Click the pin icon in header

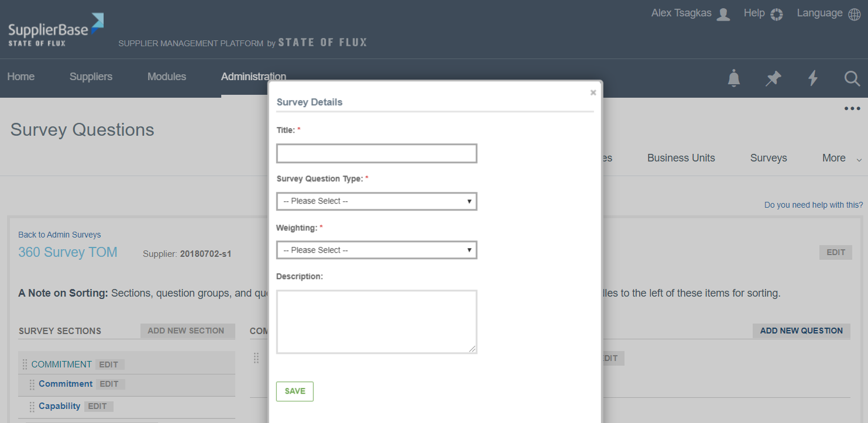coord(773,78)
